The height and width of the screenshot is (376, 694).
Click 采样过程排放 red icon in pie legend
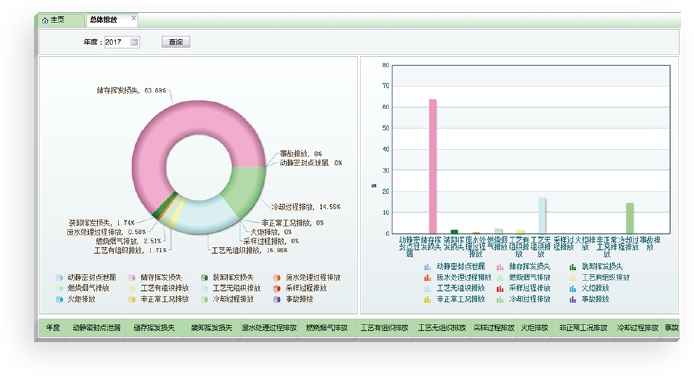click(277, 288)
